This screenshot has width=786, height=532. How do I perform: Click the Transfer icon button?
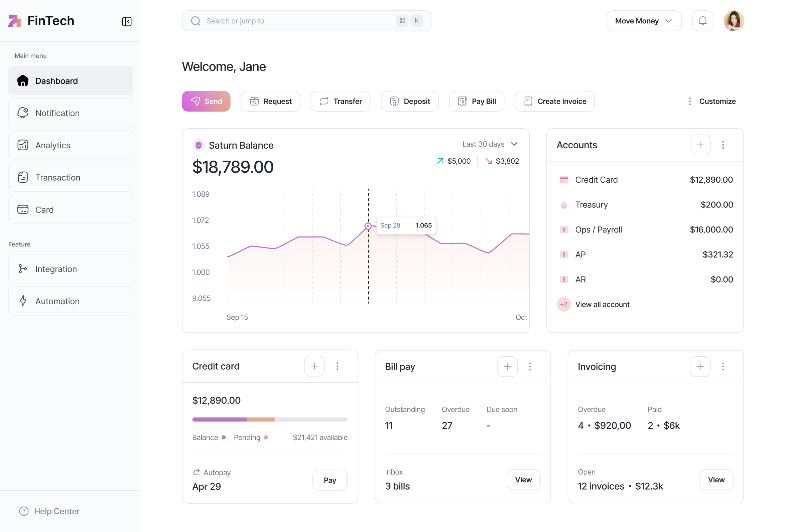(x=324, y=101)
